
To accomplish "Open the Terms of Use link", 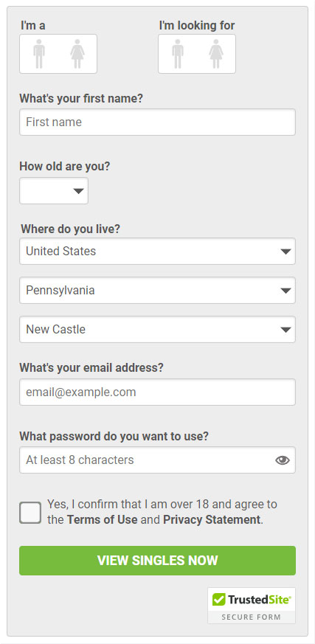I will (103, 519).
